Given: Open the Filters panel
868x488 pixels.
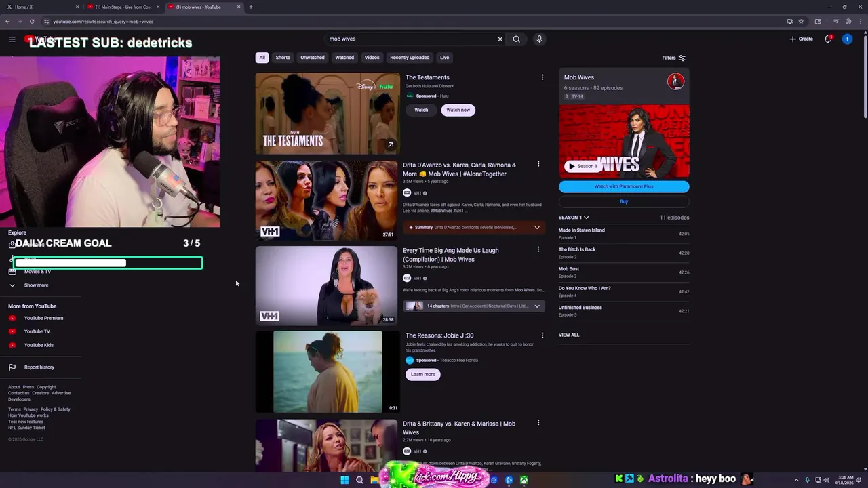Looking at the screenshot, I should point(674,58).
